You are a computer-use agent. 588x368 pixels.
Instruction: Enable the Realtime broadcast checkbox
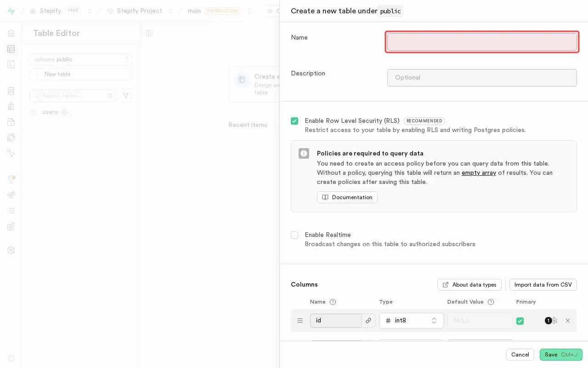(x=294, y=235)
